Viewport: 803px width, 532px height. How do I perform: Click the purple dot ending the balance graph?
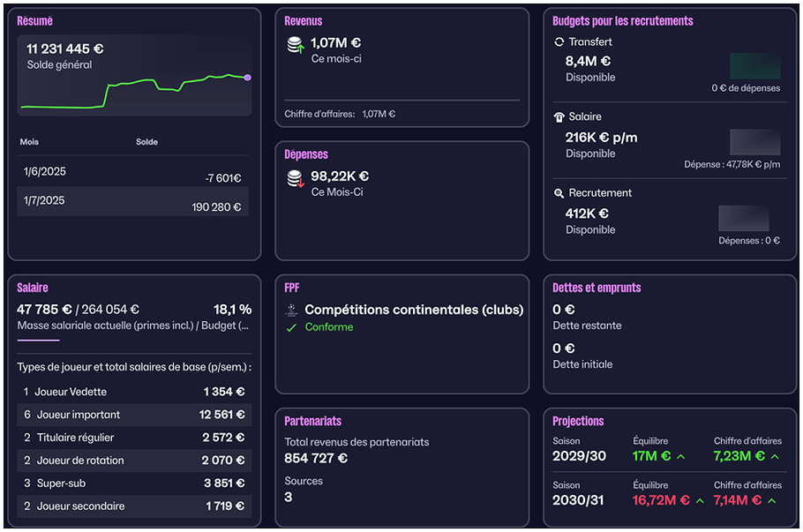pos(247,78)
